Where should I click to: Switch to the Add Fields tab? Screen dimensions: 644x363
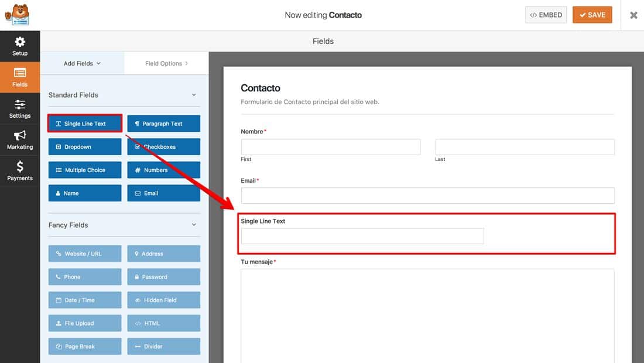click(82, 63)
